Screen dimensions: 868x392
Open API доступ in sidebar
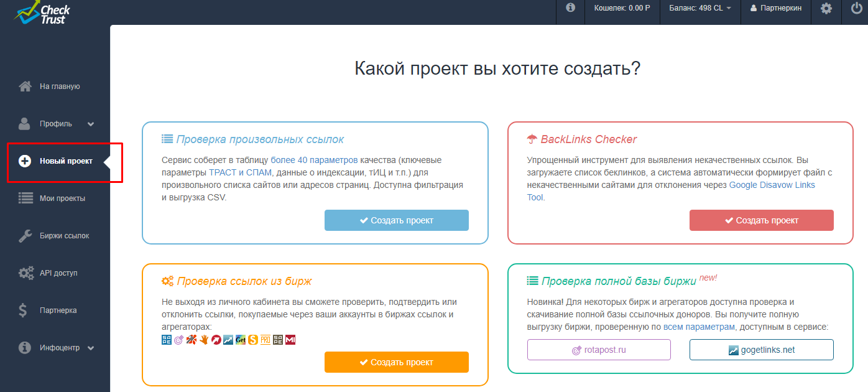(58, 273)
